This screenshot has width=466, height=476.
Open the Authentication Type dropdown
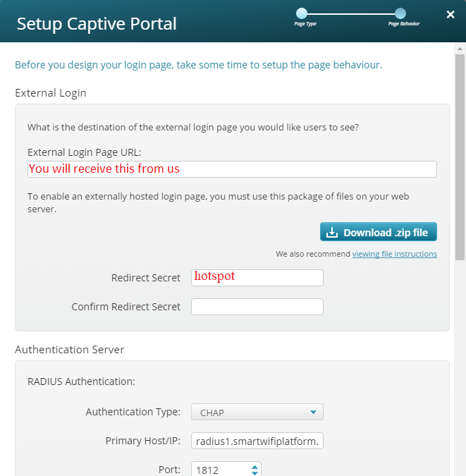click(257, 412)
